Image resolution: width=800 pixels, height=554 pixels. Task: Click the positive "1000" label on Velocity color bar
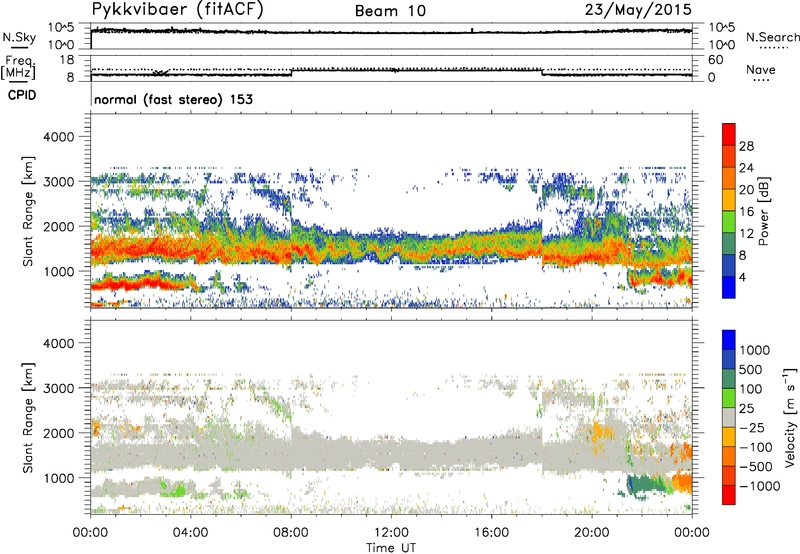(x=754, y=350)
